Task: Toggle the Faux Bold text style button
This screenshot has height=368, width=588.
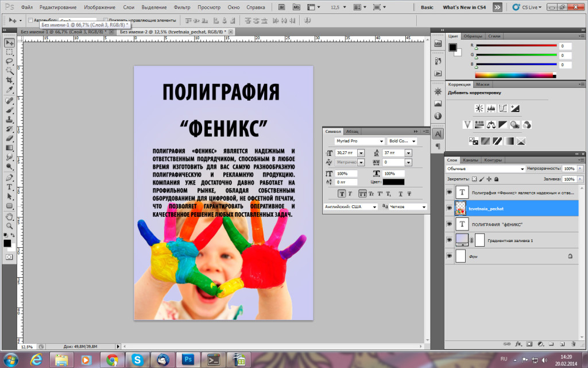Action: click(341, 194)
